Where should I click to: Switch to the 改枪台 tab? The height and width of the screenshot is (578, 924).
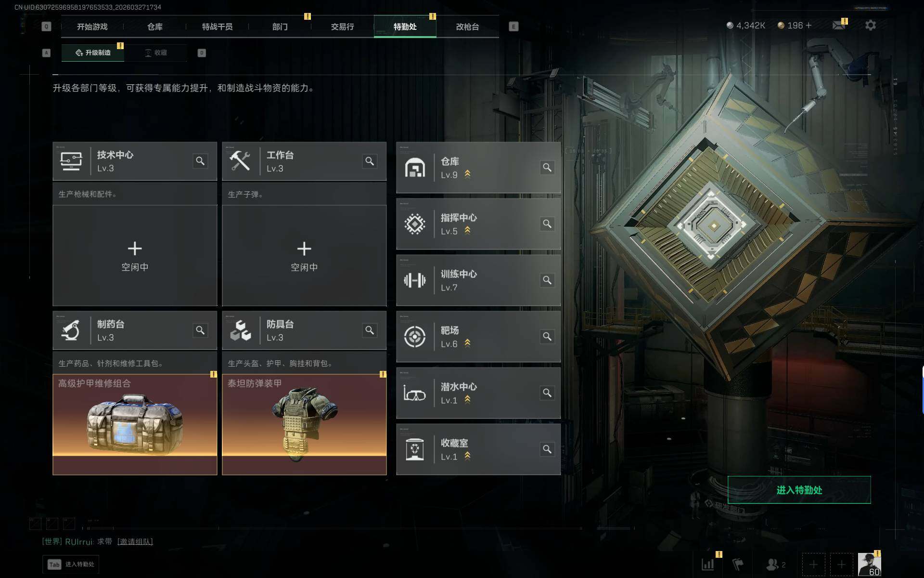(x=467, y=26)
